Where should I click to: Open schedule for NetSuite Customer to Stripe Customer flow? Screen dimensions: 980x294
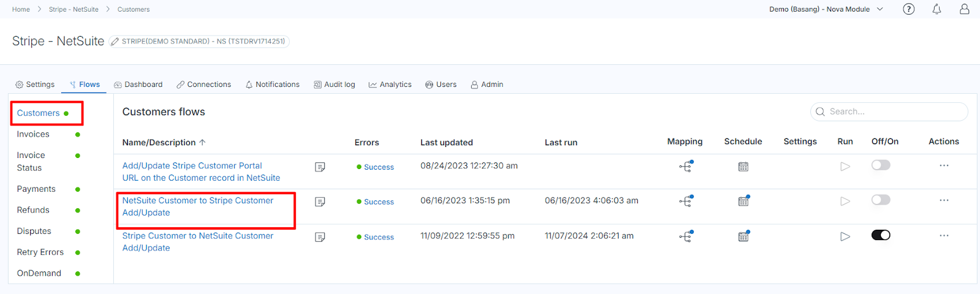point(744,201)
